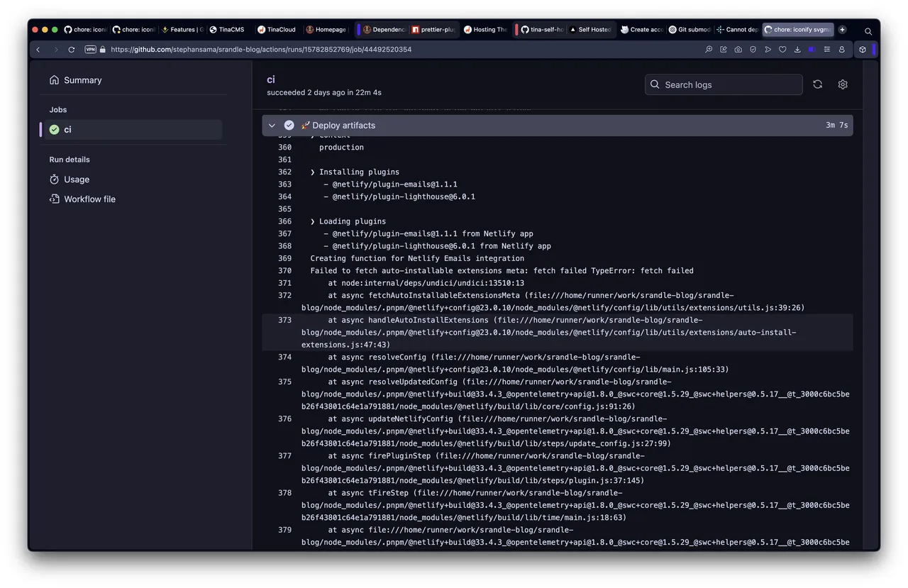Switch to the tina-self-ho tab
This screenshot has height=588, width=908.
pos(542,30)
